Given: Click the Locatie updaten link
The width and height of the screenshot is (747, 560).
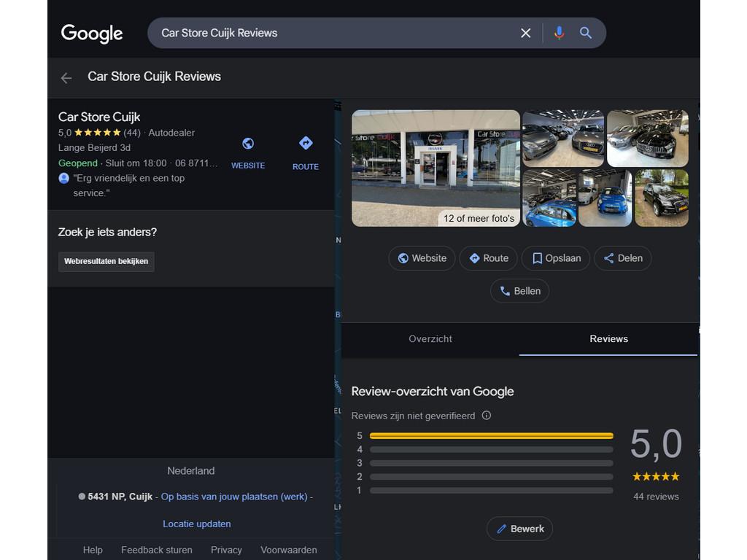Looking at the screenshot, I should tap(197, 524).
